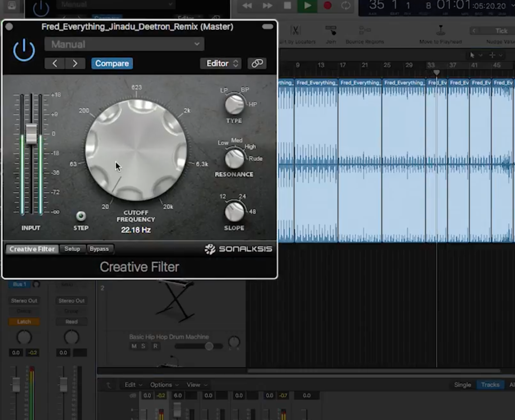Click the HP filter type label

point(253,104)
